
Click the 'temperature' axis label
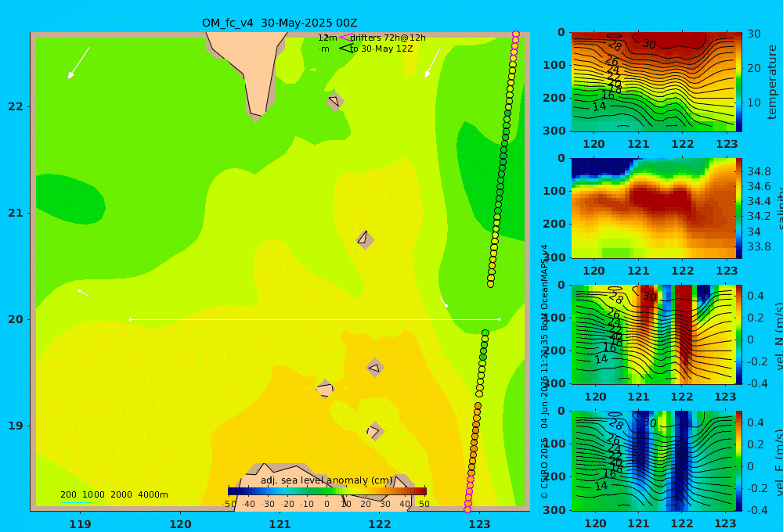pos(773,82)
